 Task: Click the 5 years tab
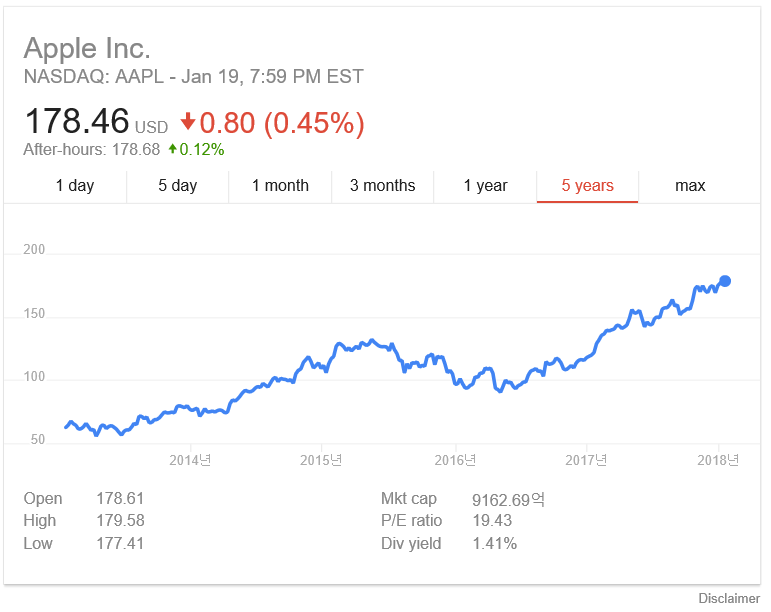click(x=588, y=186)
